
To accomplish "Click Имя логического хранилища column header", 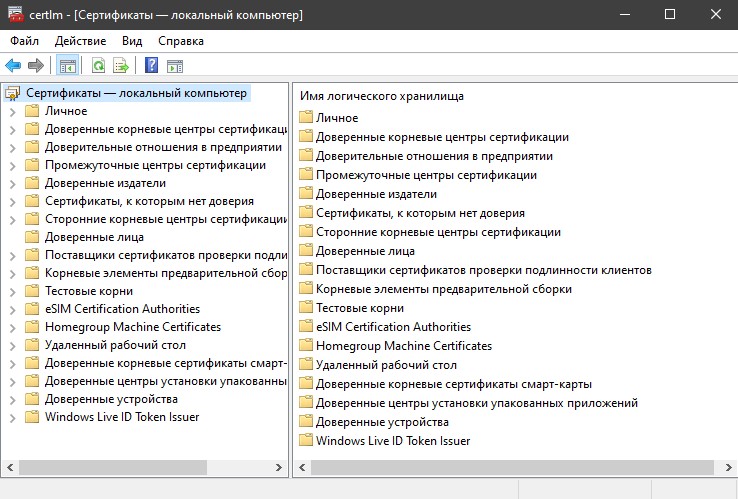I will click(x=382, y=96).
